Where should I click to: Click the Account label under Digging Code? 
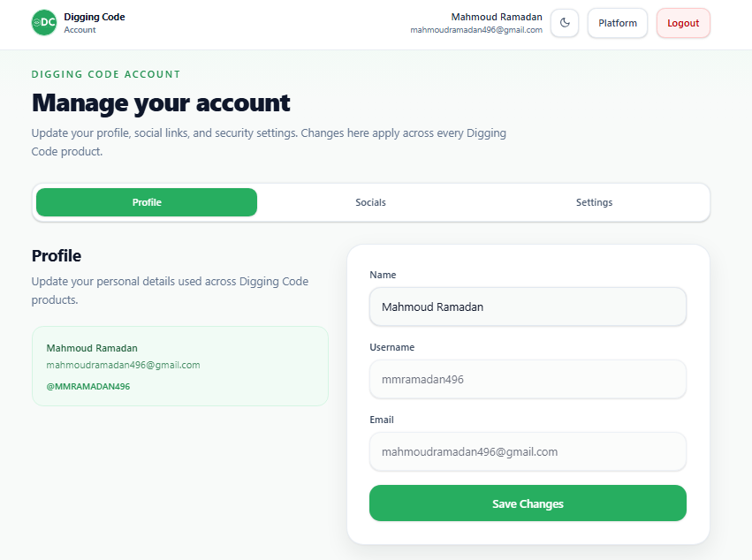tap(80, 30)
